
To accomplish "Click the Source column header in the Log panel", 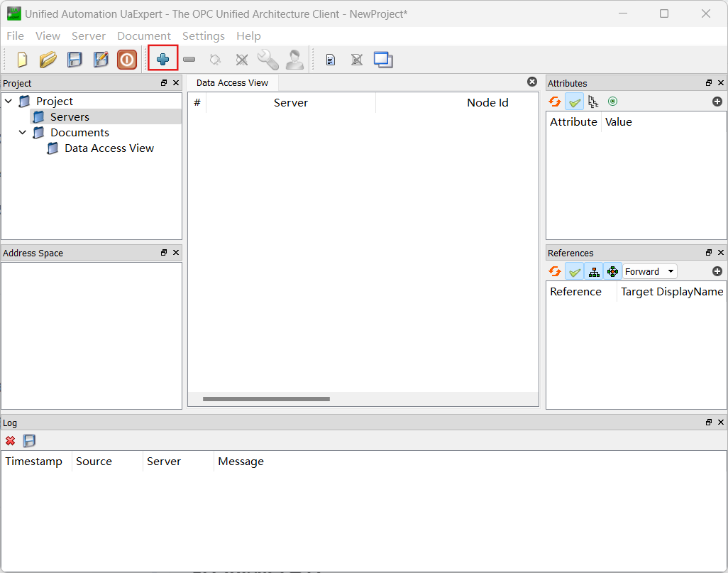I will pyautogui.click(x=107, y=462).
